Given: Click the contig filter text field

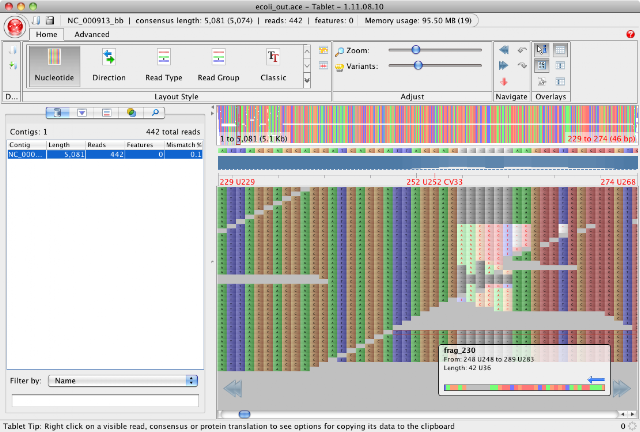Looking at the screenshot, I should coord(105,400).
